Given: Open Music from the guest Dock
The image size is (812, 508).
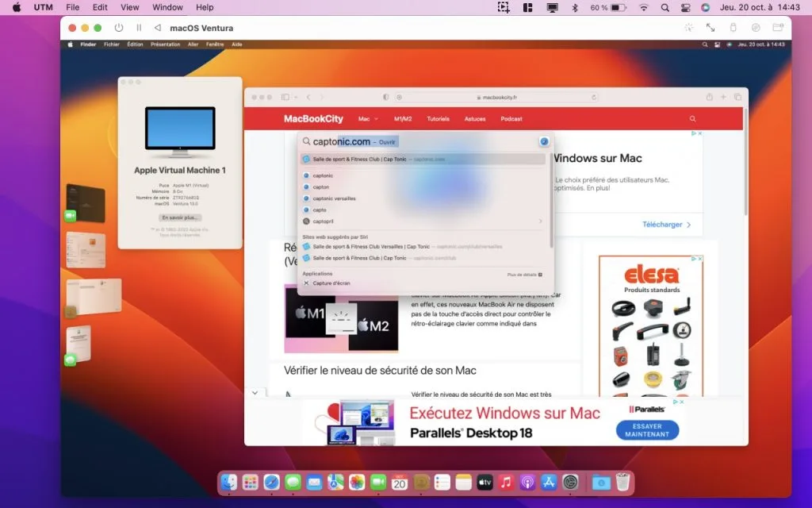Looking at the screenshot, I should [506, 483].
